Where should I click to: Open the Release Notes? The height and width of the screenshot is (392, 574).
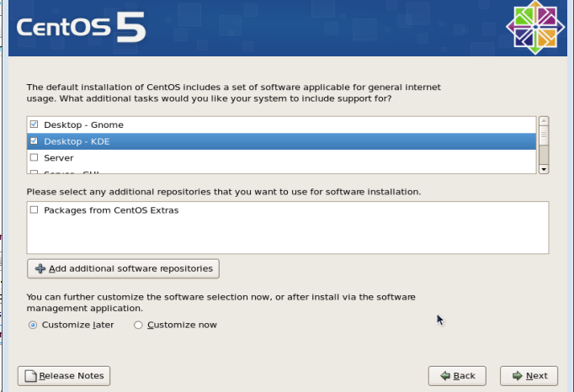(64, 376)
